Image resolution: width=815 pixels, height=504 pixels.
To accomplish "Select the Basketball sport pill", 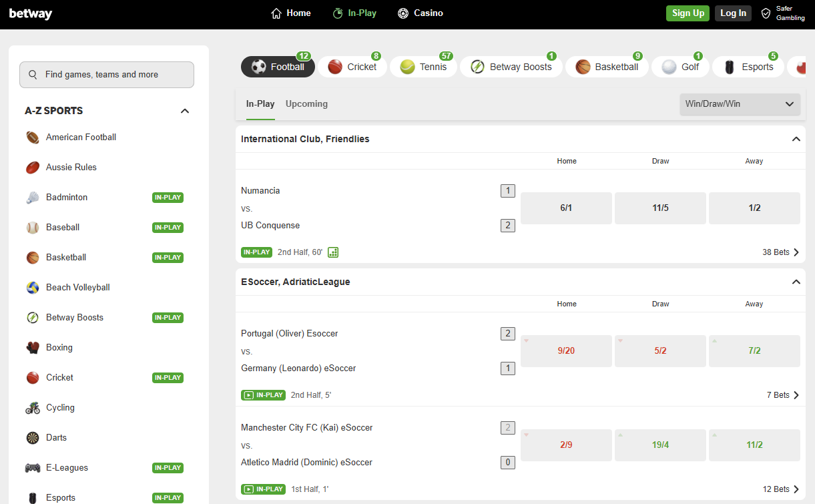I will pyautogui.click(x=607, y=67).
